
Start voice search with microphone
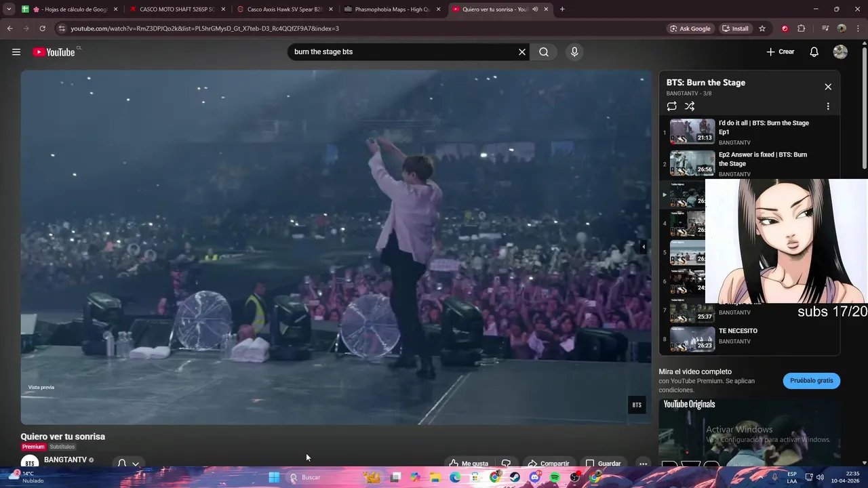tap(574, 52)
